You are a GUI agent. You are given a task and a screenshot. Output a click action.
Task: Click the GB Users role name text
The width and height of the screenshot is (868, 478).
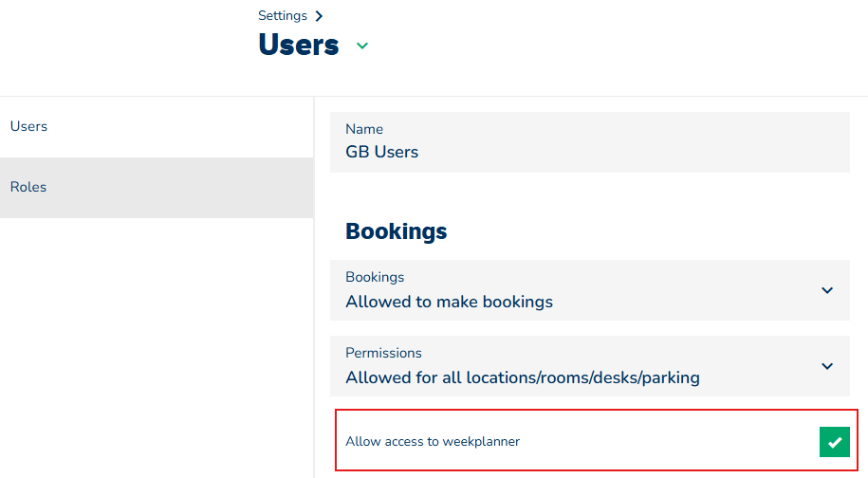coord(381,152)
